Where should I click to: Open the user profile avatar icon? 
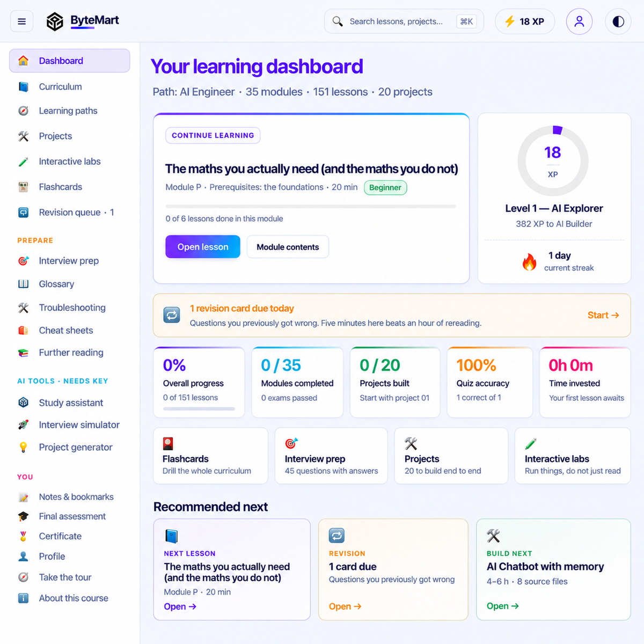click(x=579, y=21)
